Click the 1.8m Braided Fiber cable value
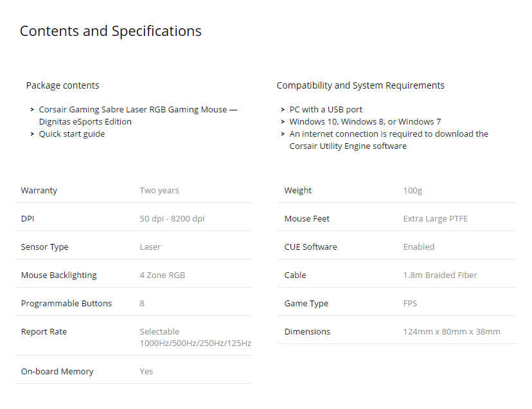The image size is (532, 409). tap(440, 275)
